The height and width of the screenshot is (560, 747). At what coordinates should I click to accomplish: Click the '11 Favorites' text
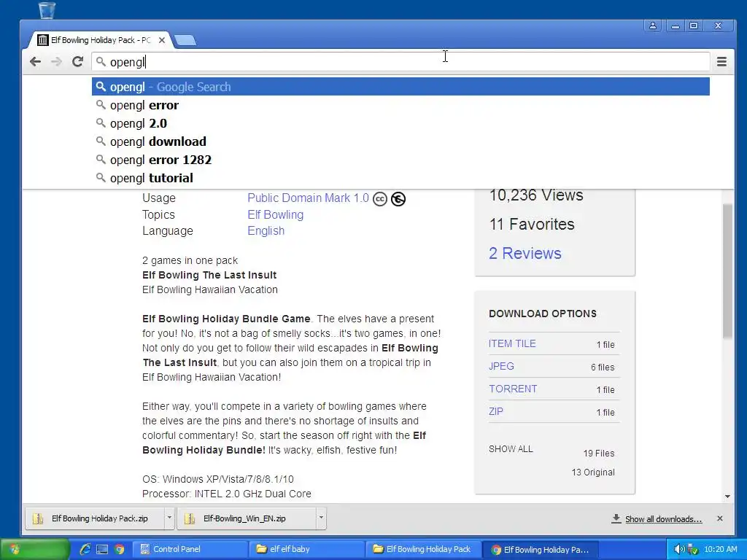[x=532, y=225]
